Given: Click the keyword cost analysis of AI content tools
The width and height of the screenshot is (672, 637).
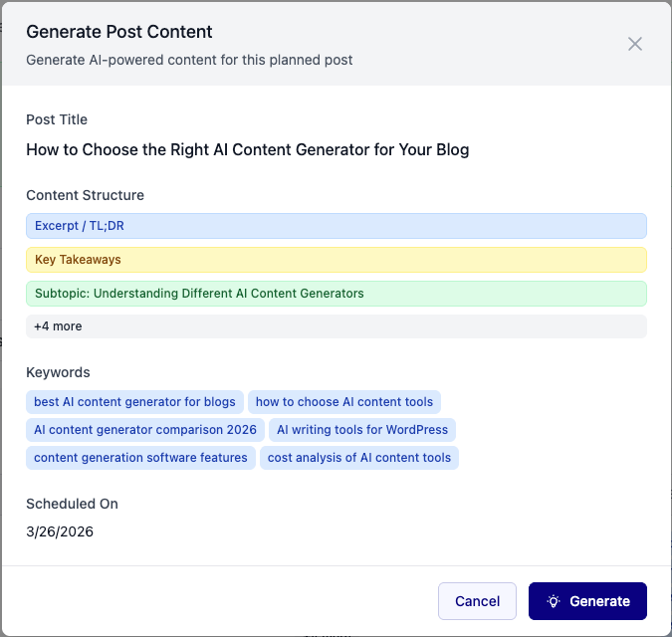Looking at the screenshot, I should 359,458.
